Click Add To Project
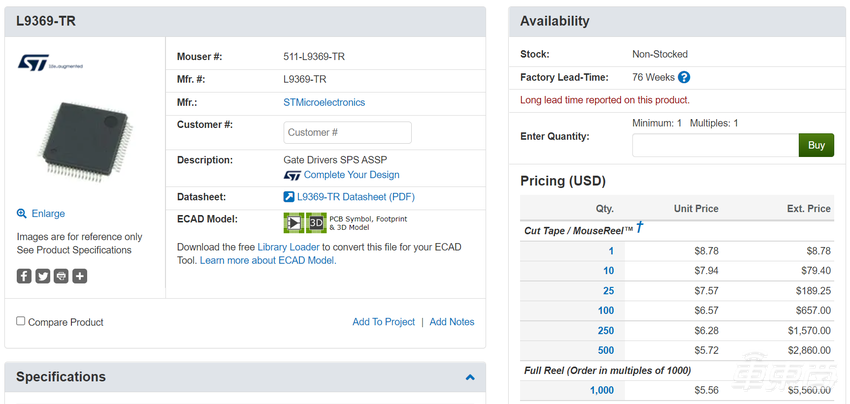 383,322
